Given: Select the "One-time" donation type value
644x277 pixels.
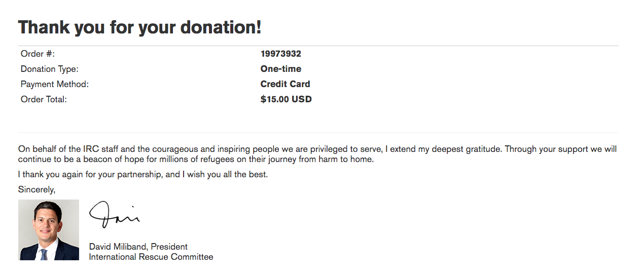Looking at the screenshot, I should point(281,69).
